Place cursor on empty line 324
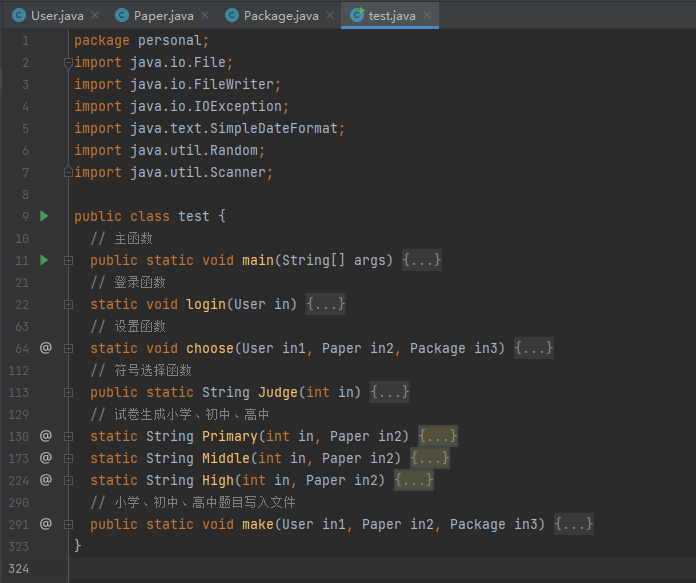696x583 pixels. coord(300,568)
